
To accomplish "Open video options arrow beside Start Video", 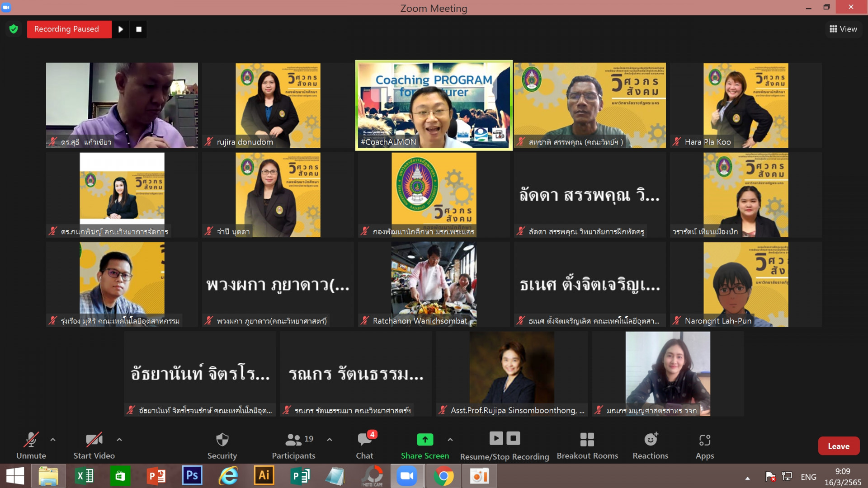I will [x=119, y=439].
